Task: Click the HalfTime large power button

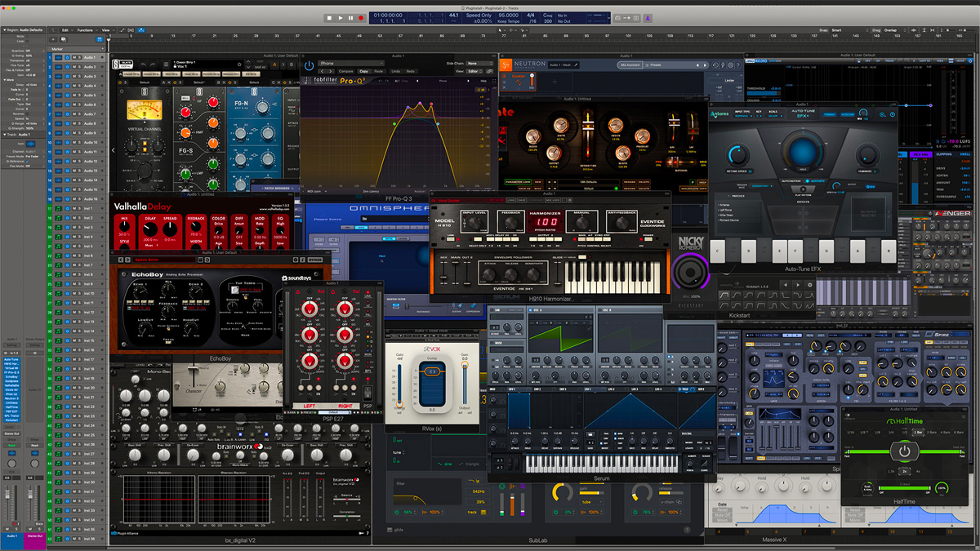Action: coord(904,451)
